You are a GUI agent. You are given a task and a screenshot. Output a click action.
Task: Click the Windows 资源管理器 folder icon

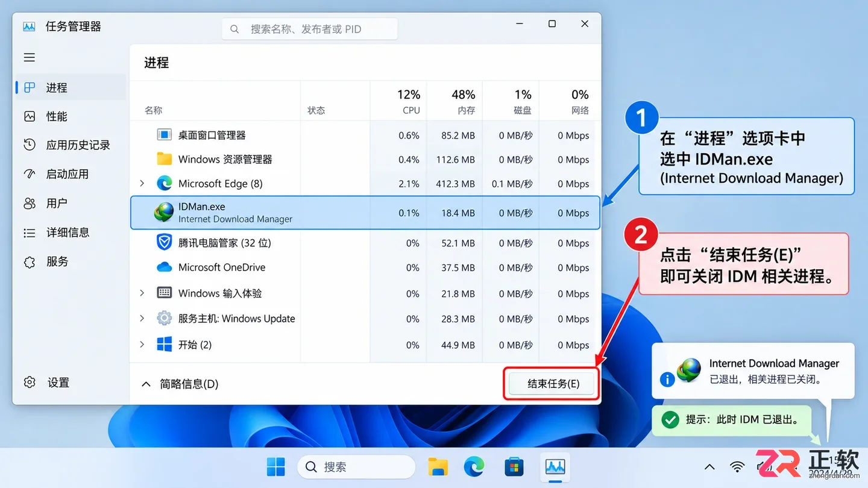coord(164,159)
